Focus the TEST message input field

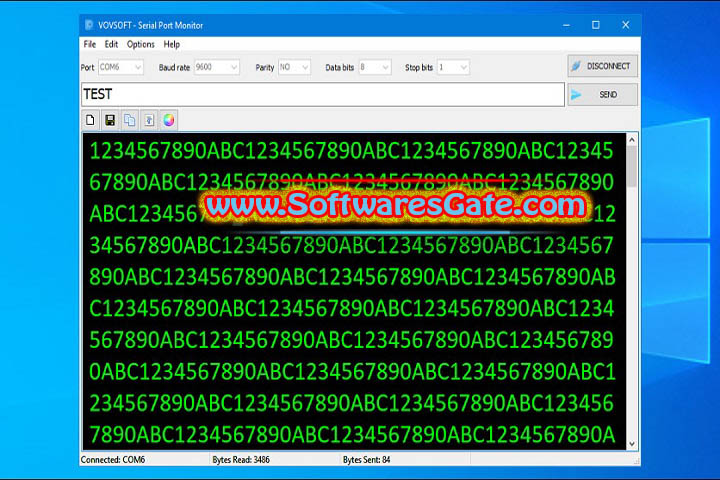coord(323,94)
